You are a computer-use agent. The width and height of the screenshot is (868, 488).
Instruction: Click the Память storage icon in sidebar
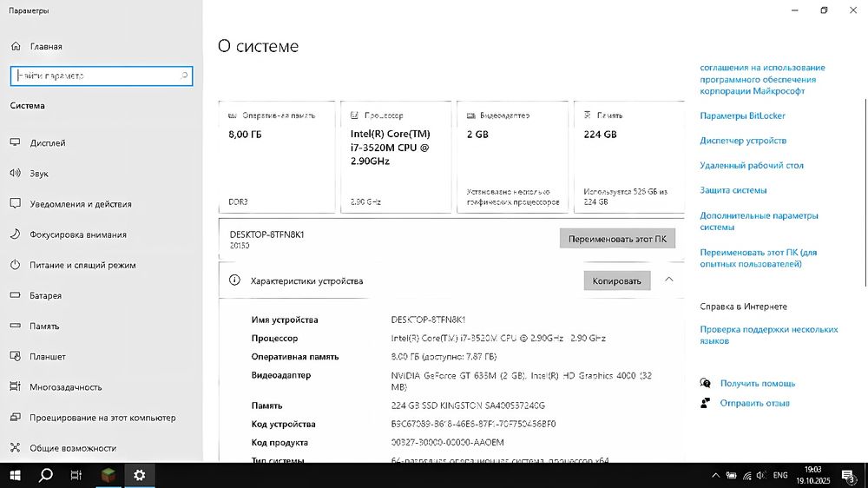click(x=16, y=325)
